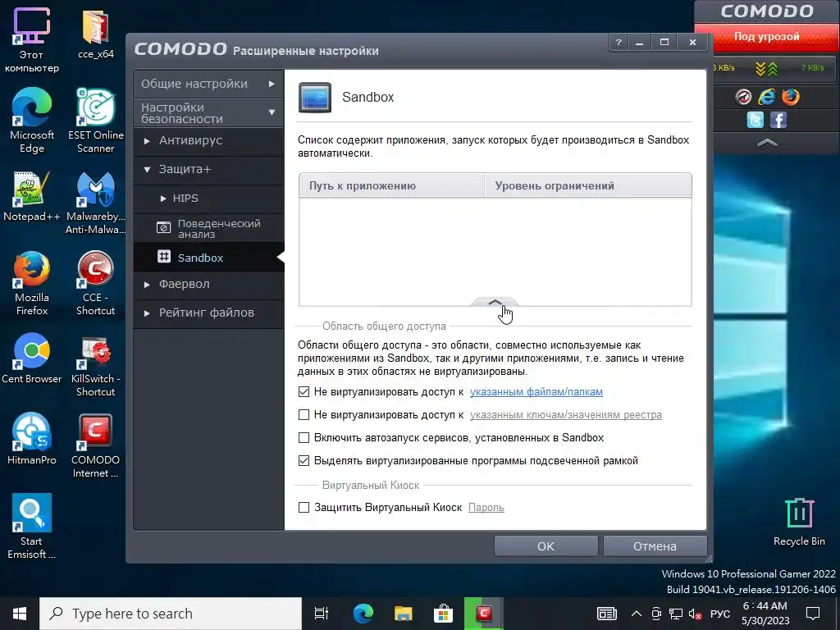Viewport: 840px width, 630px height.
Task: Expand Общие настройки section
Action: pos(208,84)
